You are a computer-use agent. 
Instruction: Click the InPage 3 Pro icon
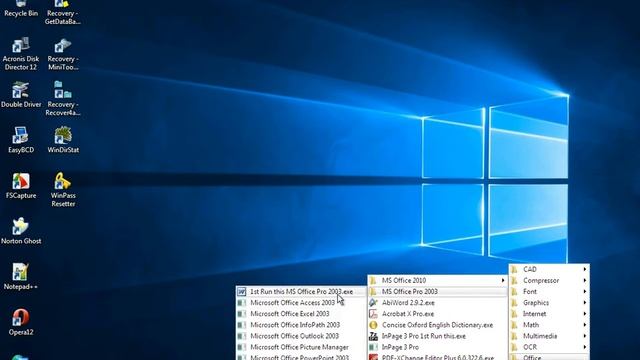pyautogui.click(x=373, y=347)
